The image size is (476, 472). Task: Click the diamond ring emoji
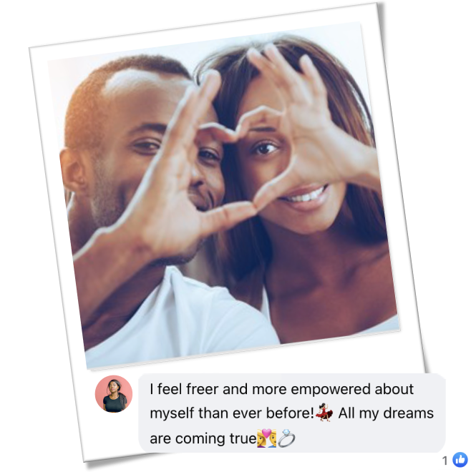[286, 438]
